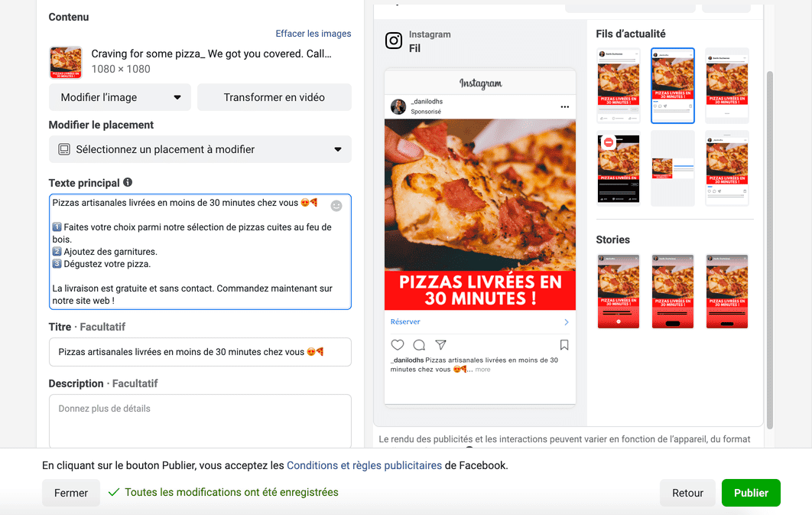Click the preview panel vertical scrollbar
The image size is (812, 515).
pos(769,249)
